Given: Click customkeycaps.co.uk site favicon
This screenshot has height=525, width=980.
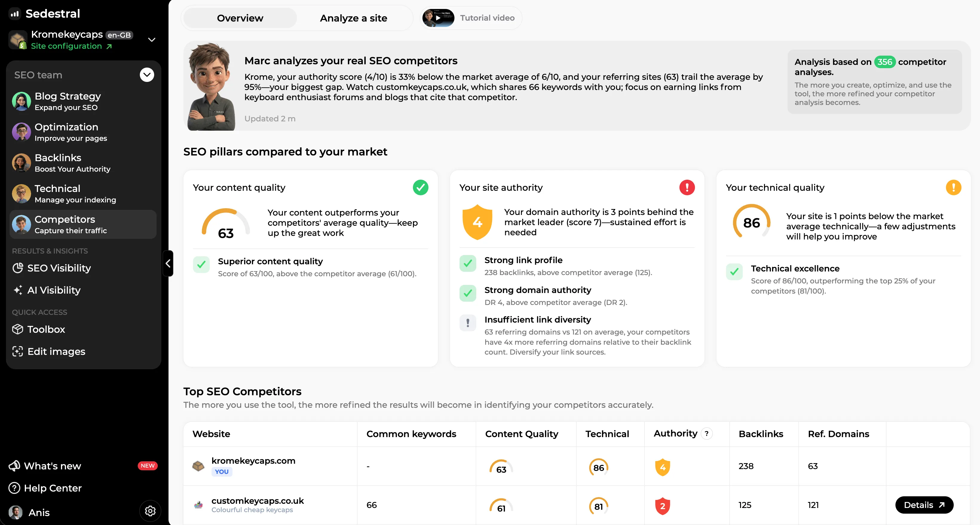Looking at the screenshot, I should 198,505.
